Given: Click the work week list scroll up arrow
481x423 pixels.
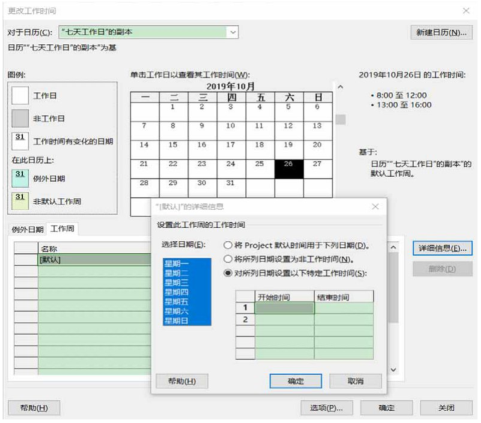Looking at the screenshot, I should click(393, 247).
